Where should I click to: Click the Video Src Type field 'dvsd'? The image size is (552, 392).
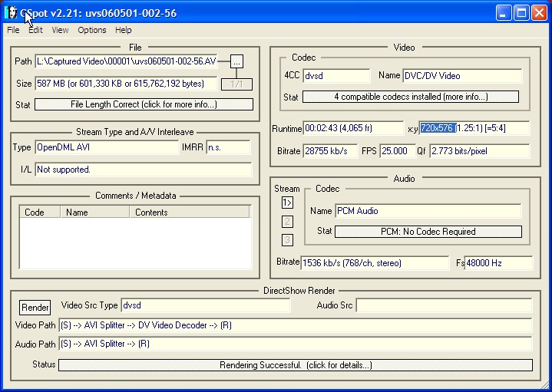click(x=206, y=305)
